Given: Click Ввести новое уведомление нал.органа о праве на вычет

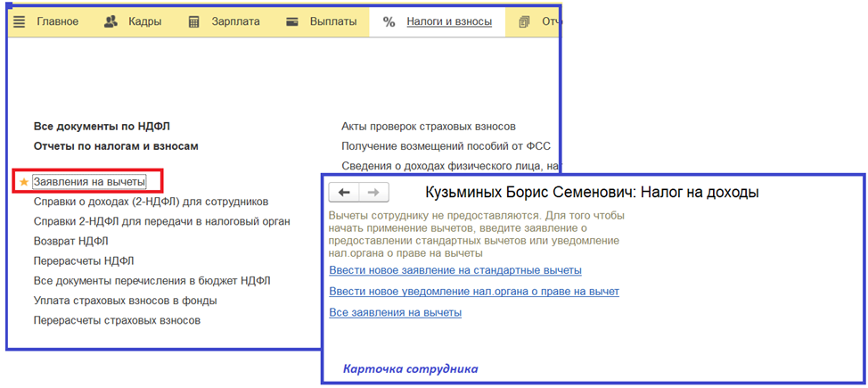Looking at the screenshot, I should 474,292.
